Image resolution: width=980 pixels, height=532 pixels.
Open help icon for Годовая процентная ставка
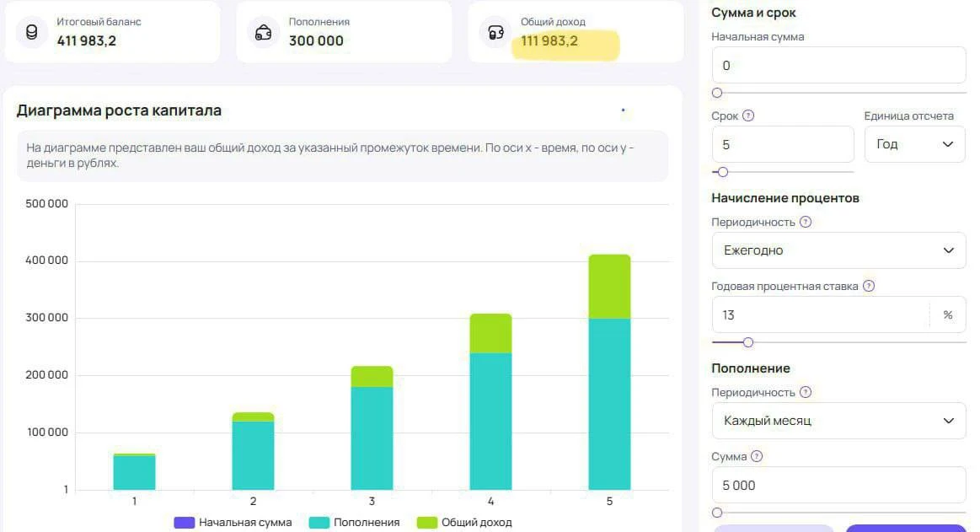869,286
